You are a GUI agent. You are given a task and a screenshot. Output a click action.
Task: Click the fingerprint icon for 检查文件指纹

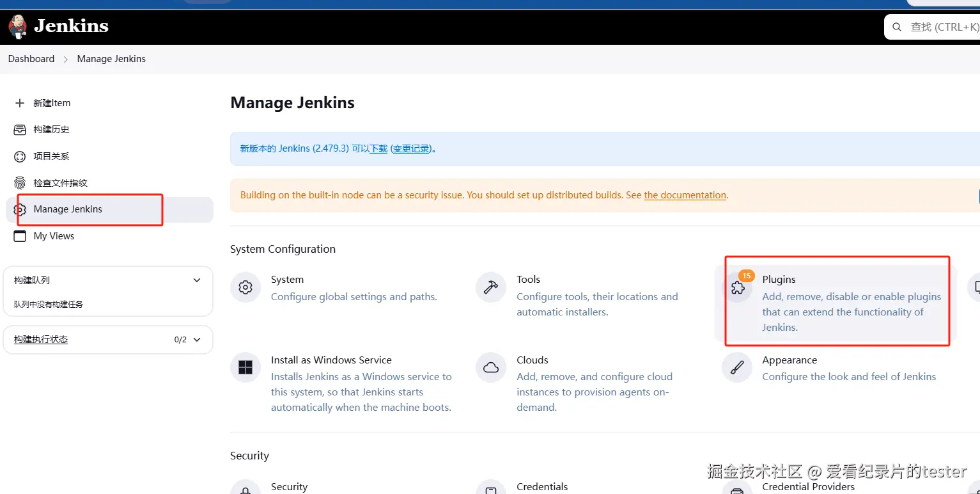20,183
